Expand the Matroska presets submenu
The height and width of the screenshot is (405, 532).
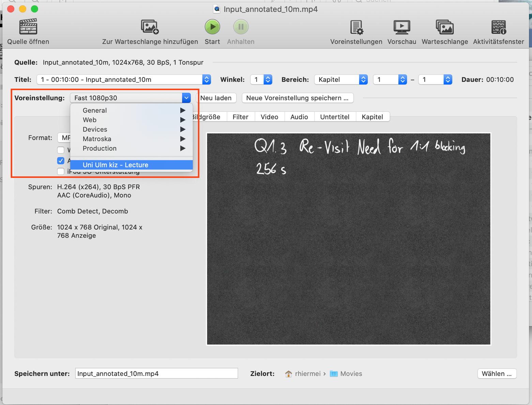(132, 139)
